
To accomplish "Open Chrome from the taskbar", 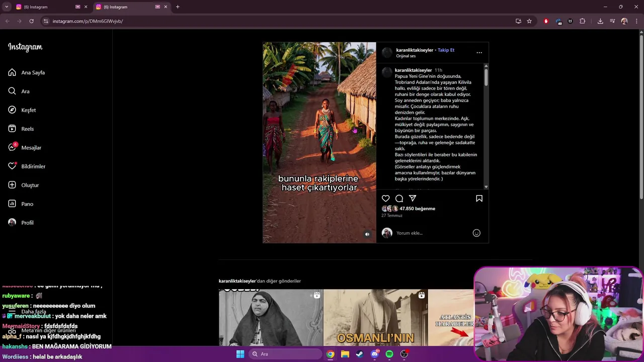I will coord(330,354).
